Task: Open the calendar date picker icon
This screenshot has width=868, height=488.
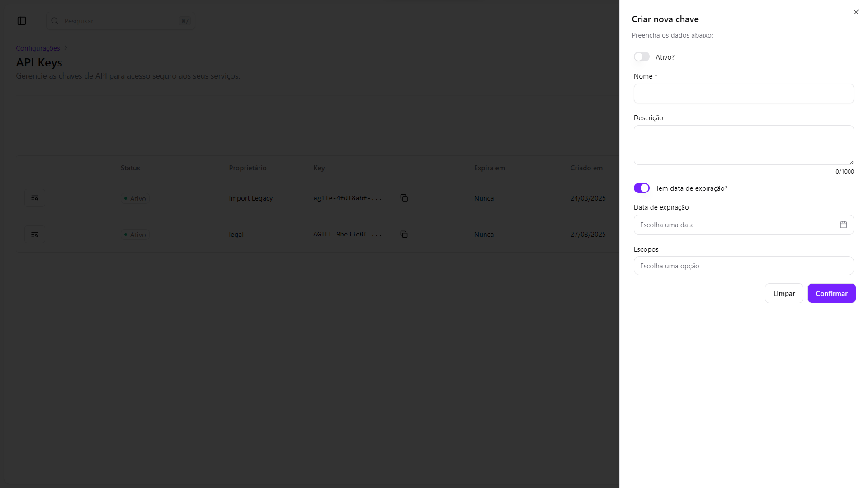Action: tap(843, 225)
